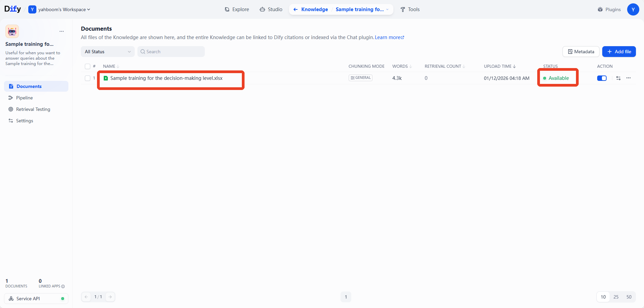This screenshot has height=308, width=644.
Task: Check the checkbox for row 1
Action: [x=88, y=78]
